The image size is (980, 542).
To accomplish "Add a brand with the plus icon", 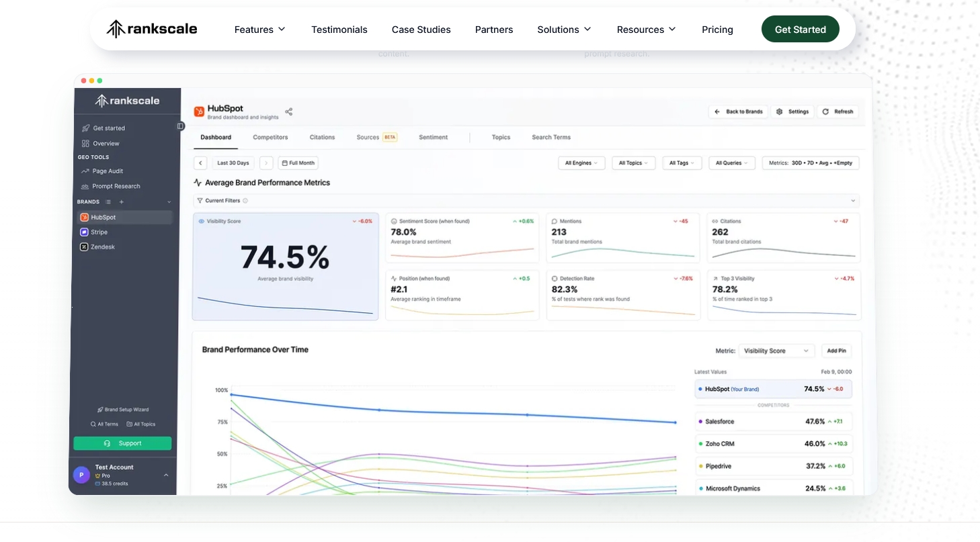I will (122, 201).
